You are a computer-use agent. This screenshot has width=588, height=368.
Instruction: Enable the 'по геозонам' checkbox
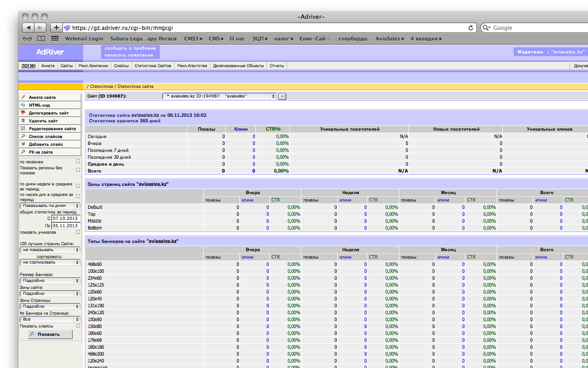pyautogui.click(x=78, y=161)
